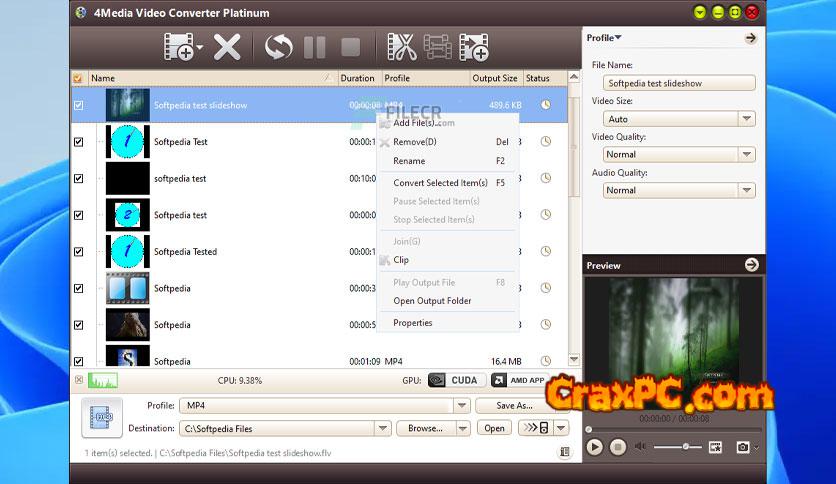Choose Properties in context menu

point(448,323)
